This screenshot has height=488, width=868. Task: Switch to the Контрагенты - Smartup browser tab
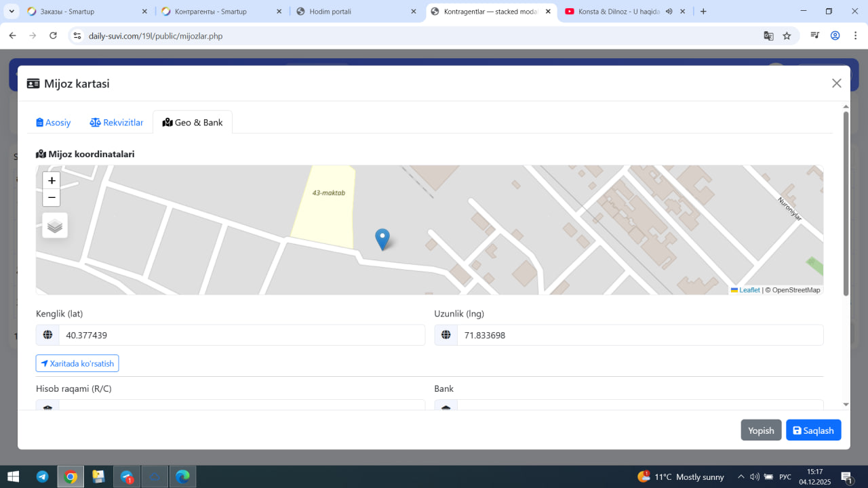(x=222, y=12)
